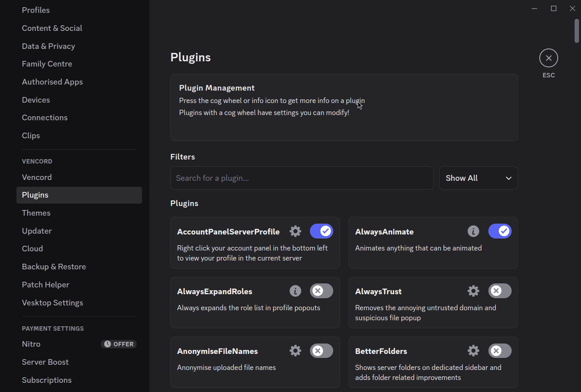The height and width of the screenshot is (392, 581).
Task: Enable the AlwaysExpandRoles plugin toggle
Action: [322, 291]
